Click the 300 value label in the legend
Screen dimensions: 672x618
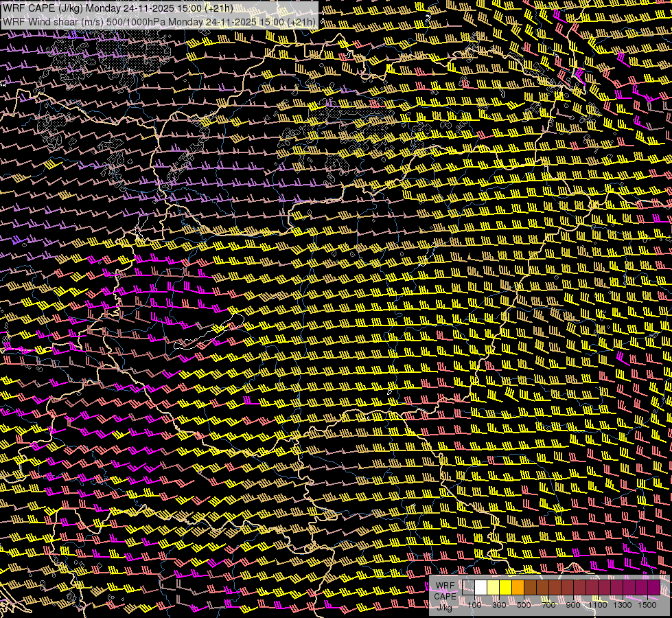click(x=499, y=605)
